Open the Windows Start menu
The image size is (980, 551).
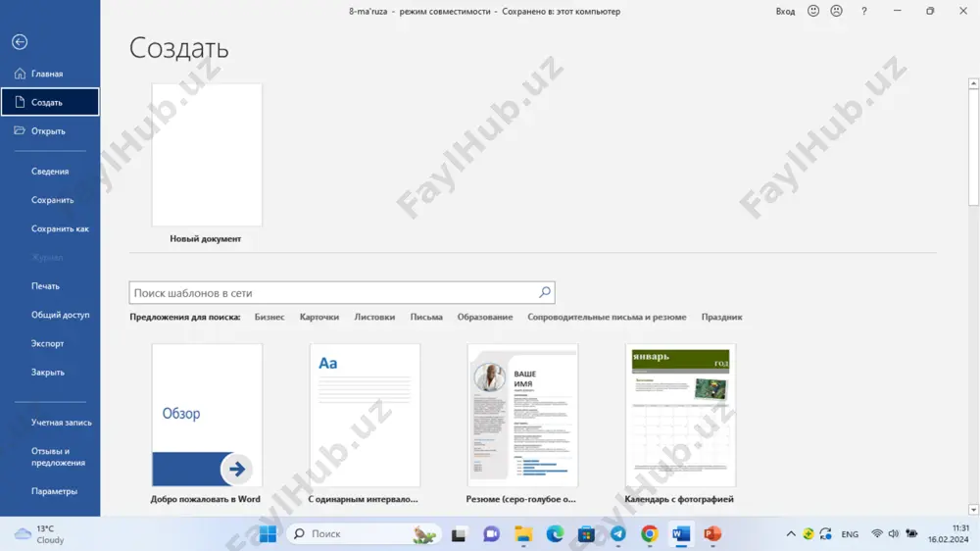tap(269, 534)
